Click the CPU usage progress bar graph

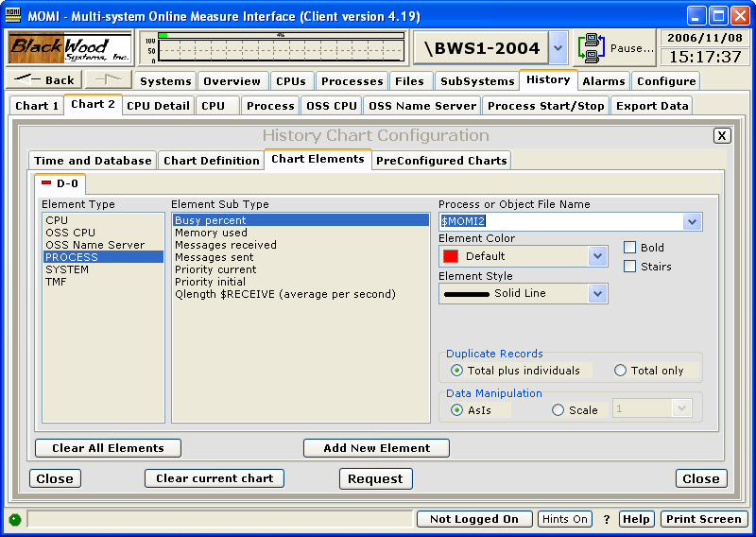point(282,47)
